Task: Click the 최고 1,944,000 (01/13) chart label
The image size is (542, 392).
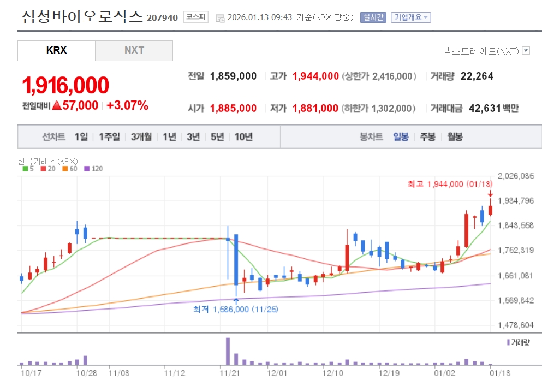Action: 450,184
